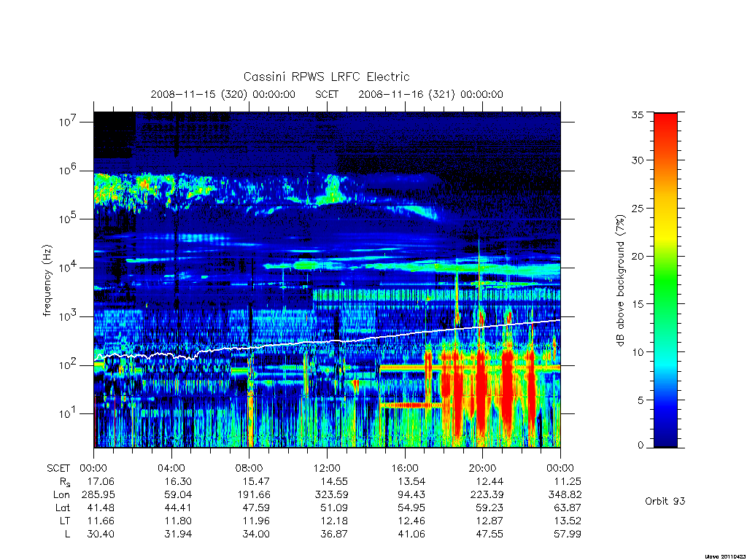Screen dimensions: 747x560
Task: Click the "16:00" time tick label
Action: pos(405,468)
